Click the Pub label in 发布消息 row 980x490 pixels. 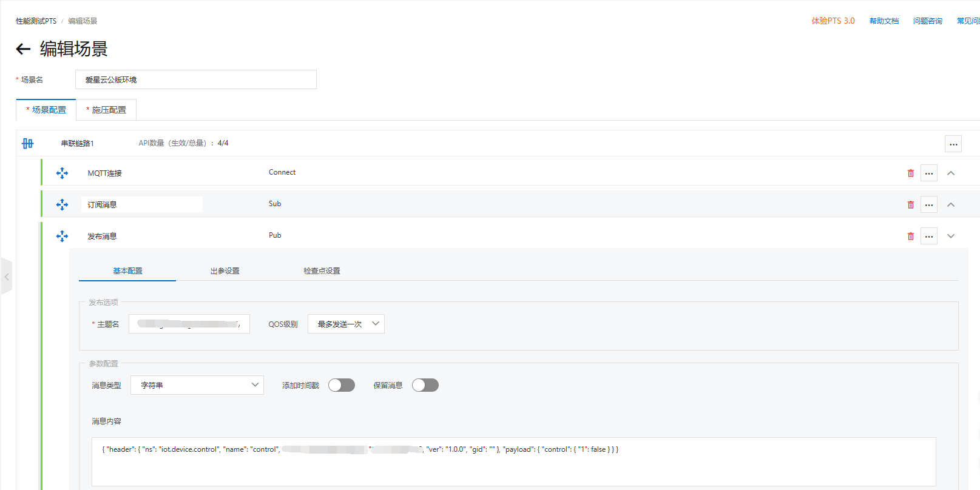click(x=275, y=235)
